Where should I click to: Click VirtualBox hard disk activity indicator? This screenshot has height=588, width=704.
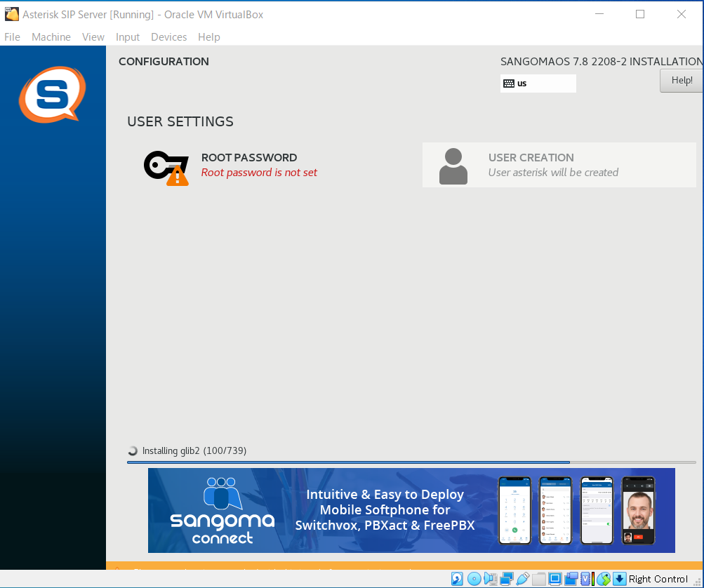tap(457, 579)
